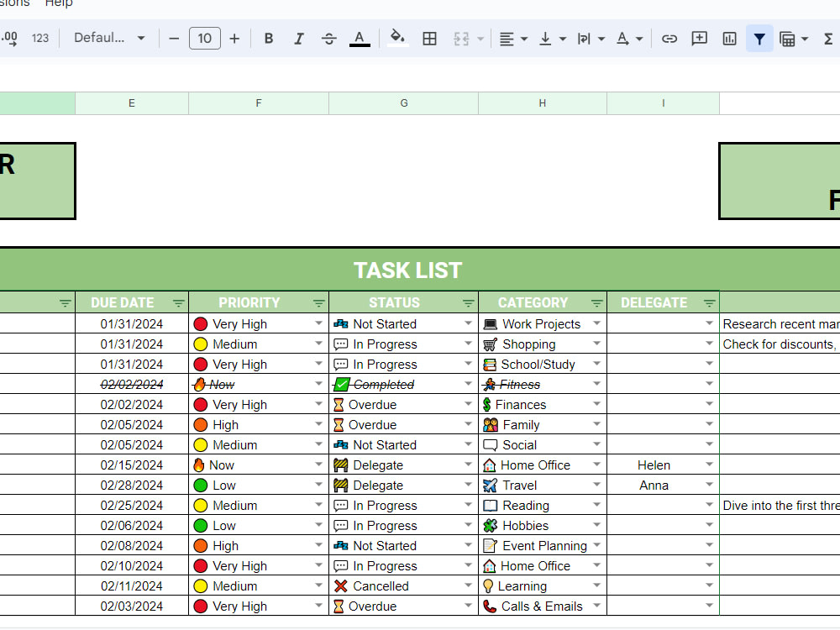Click the Finances category cell
This screenshot has height=630, width=840.
pyautogui.click(x=543, y=405)
